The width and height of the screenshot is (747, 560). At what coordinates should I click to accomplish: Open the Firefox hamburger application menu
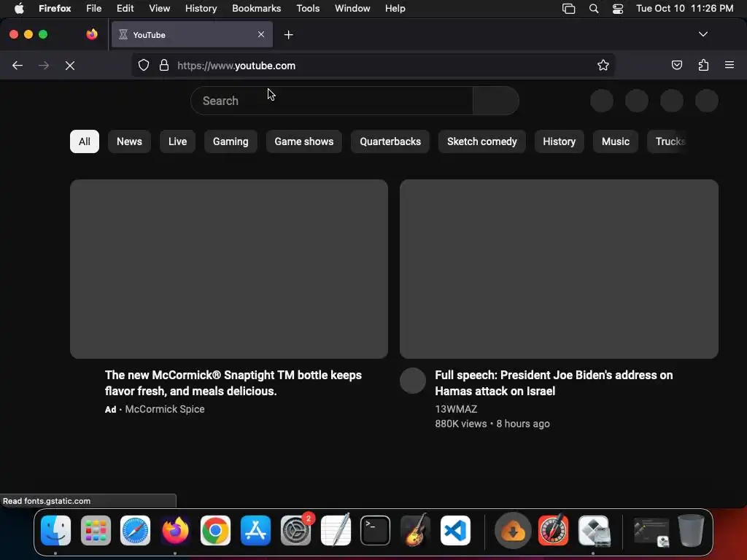coord(729,65)
